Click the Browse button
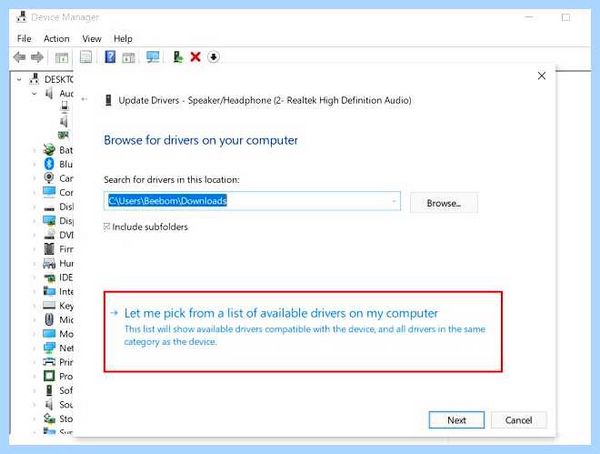The image size is (600, 454). (x=444, y=203)
